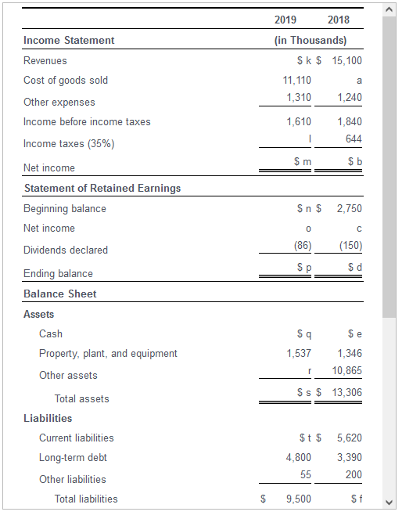
Task: Click the '$ q' cash placeholder
Action: pos(304,333)
